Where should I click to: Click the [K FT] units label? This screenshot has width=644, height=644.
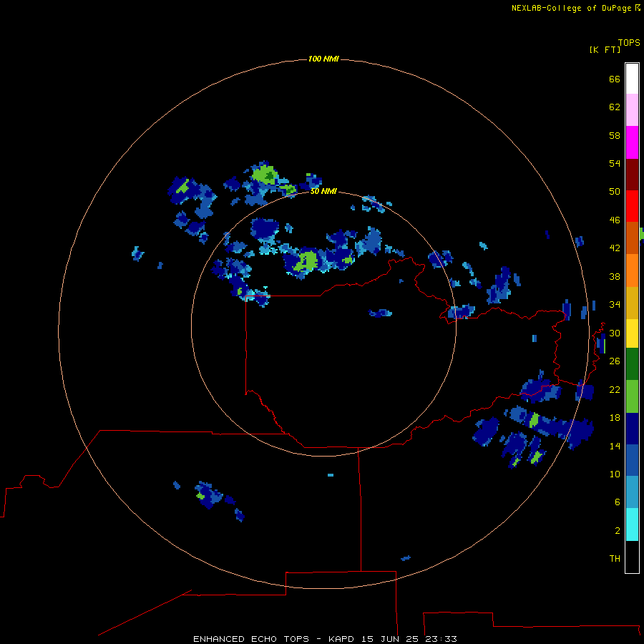pos(605,49)
